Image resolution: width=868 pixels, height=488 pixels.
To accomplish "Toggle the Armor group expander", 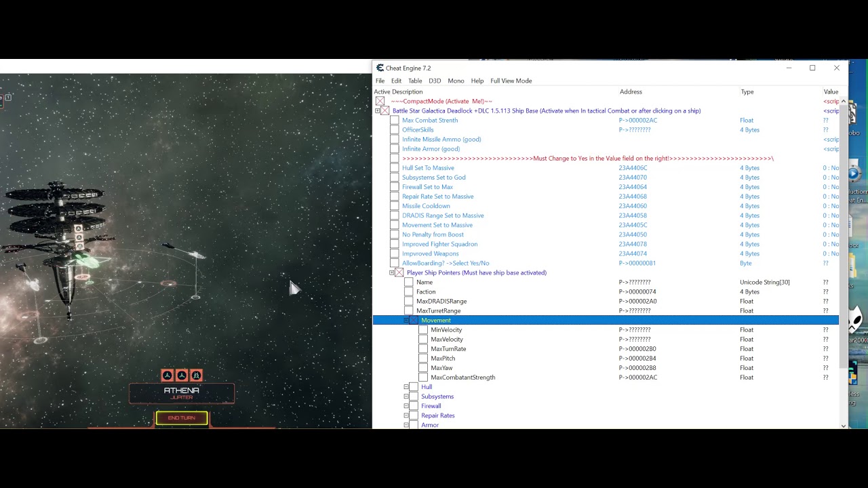I will (x=406, y=424).
